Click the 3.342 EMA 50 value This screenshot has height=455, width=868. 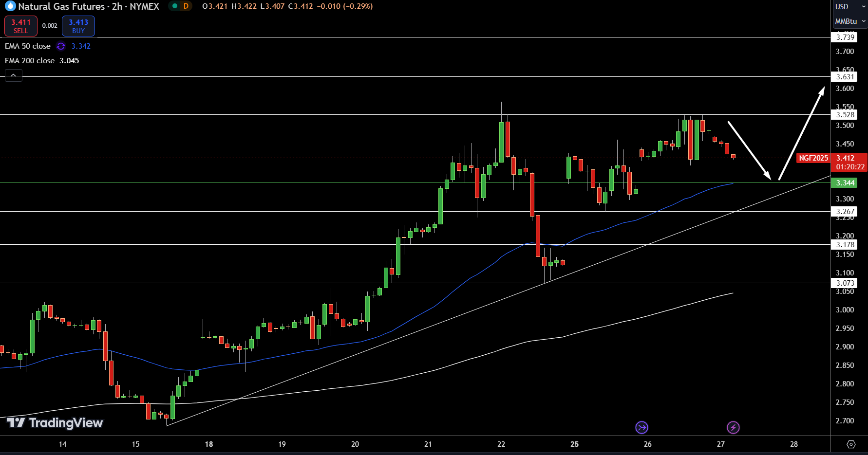click(x=81, y=46)
